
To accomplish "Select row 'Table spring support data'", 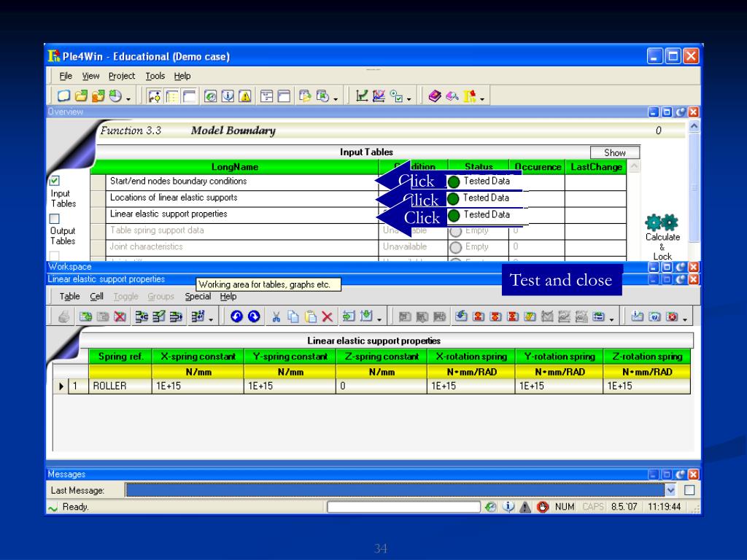I will pyautogui.click(x=358, y=231).
